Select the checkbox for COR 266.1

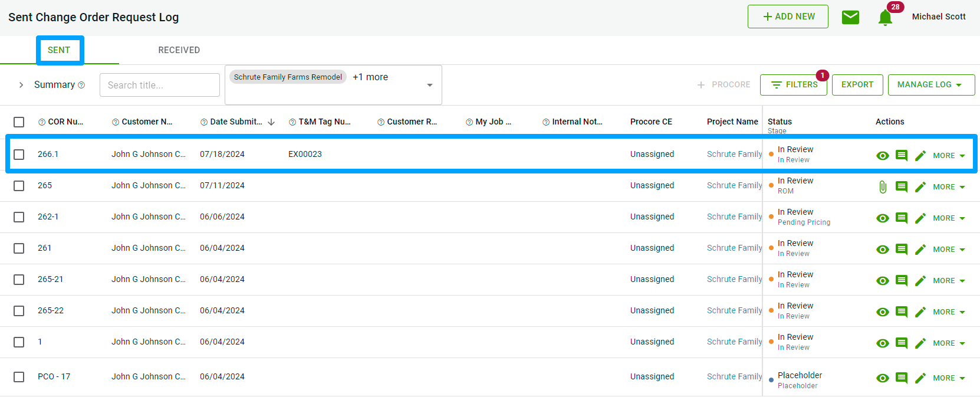[19, 155]
